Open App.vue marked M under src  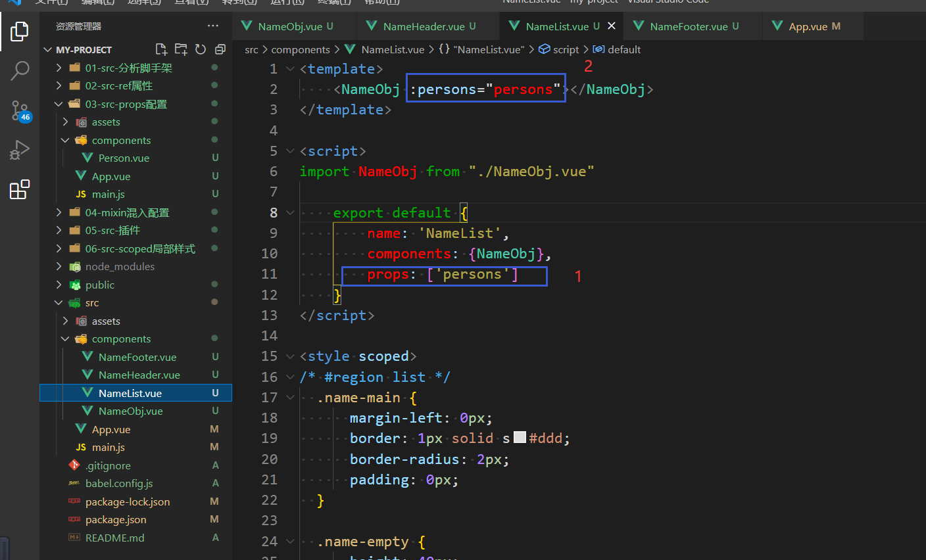pos(136,429)
